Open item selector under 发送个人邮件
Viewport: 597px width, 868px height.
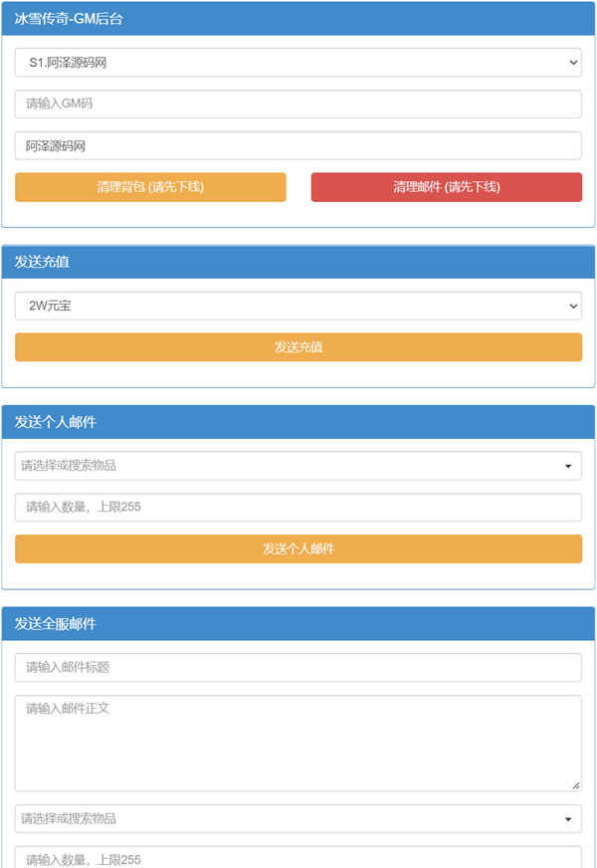(x=289, y=465)
